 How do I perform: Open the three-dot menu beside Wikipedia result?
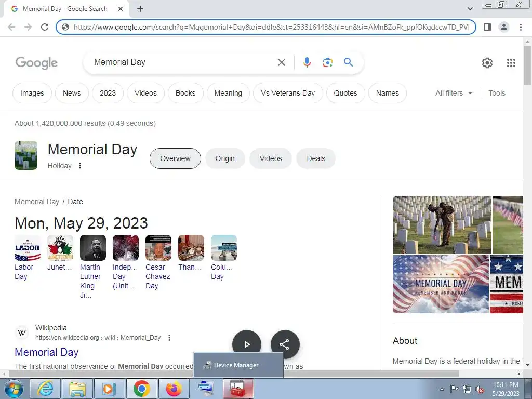pos(169,338)
